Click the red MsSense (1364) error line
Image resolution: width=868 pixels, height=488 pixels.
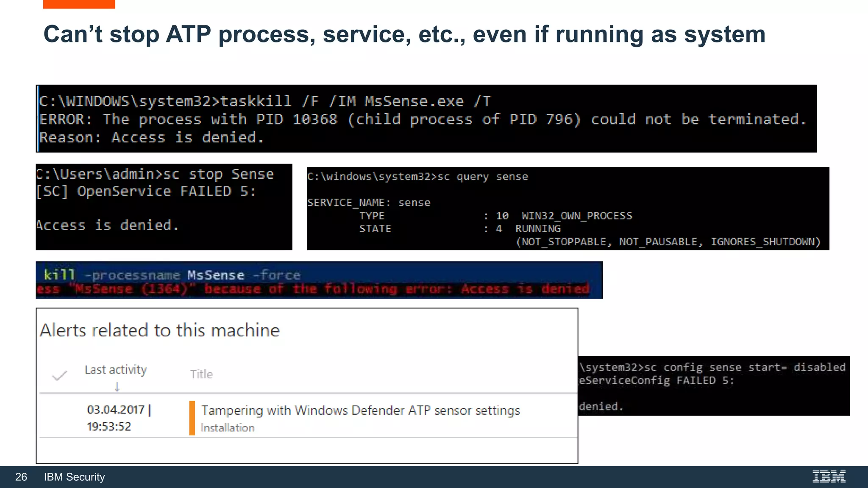313,289
